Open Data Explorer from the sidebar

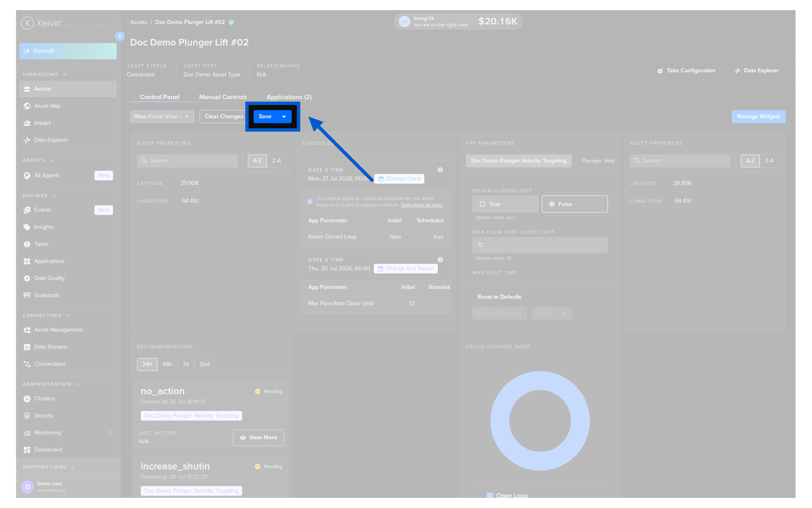point(68,140)
